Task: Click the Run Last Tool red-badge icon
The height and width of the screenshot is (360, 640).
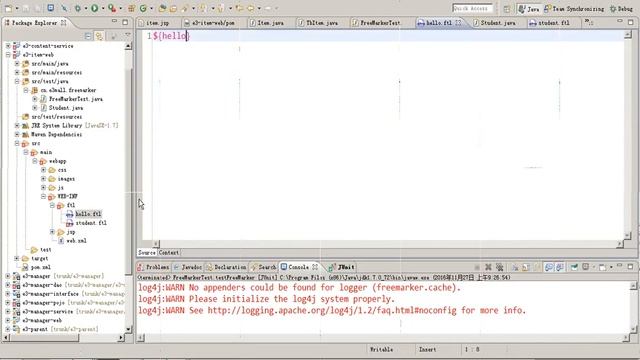Action: [x=112, y=8]
